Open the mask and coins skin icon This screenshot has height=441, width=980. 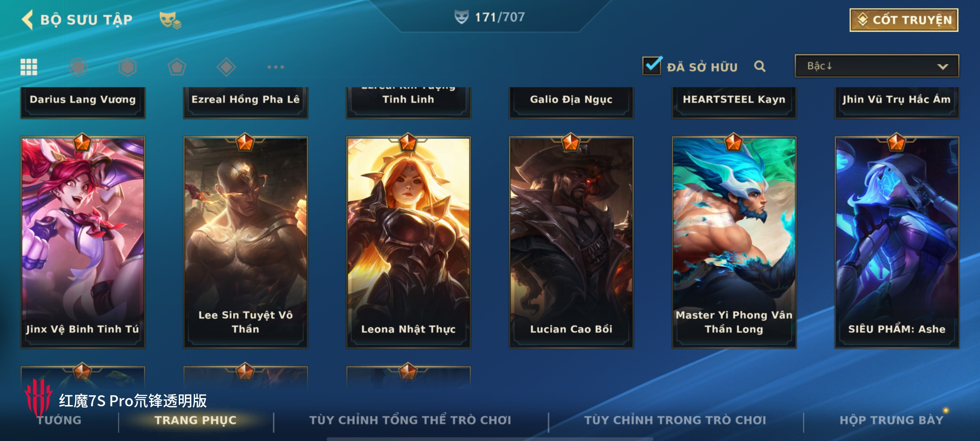pos(170,20)
